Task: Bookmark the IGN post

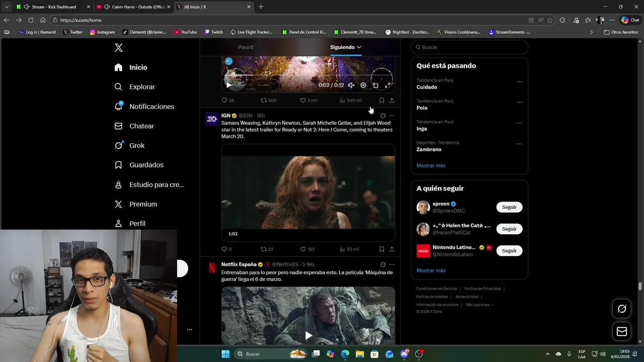Action: coord(382,249)
